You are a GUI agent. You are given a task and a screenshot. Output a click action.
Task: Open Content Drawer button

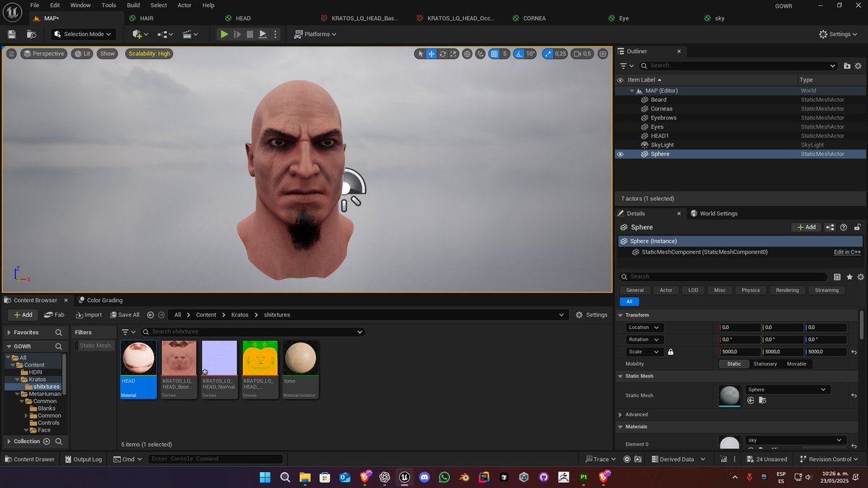tap(29, 459)
